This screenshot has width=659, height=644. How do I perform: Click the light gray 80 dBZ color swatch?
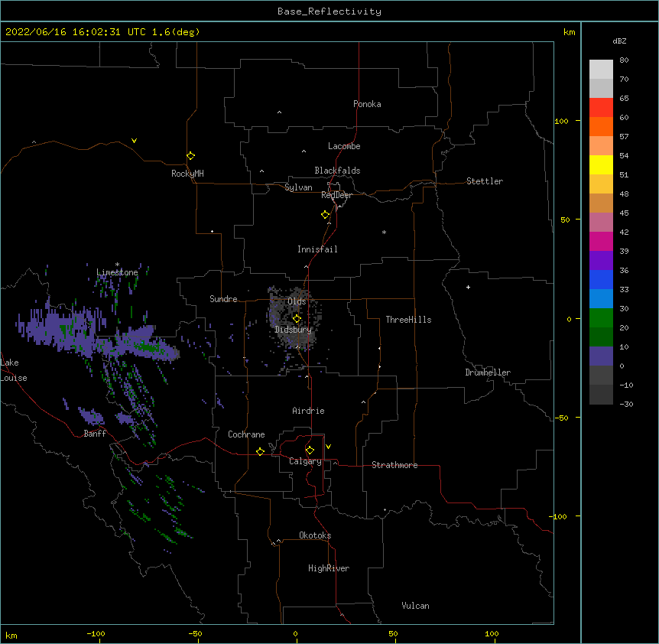[601, 69]
